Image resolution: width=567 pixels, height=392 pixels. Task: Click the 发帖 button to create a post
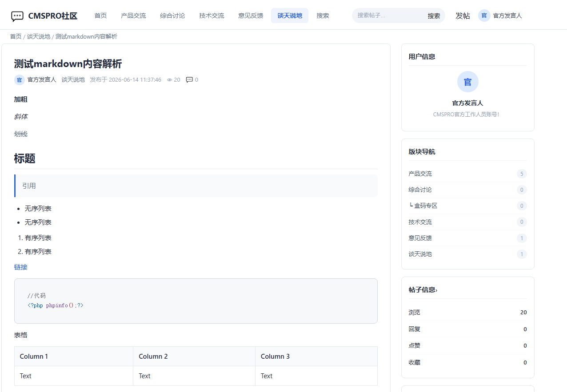pos(463,16)
